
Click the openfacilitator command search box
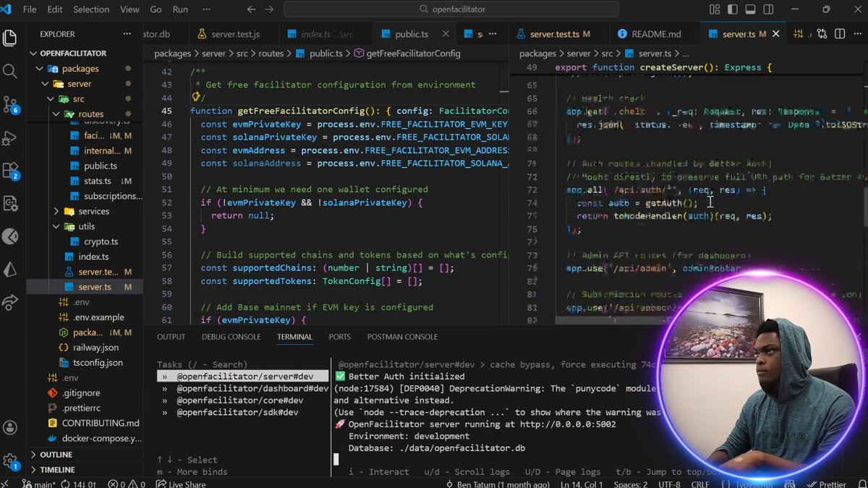point(451,9)
